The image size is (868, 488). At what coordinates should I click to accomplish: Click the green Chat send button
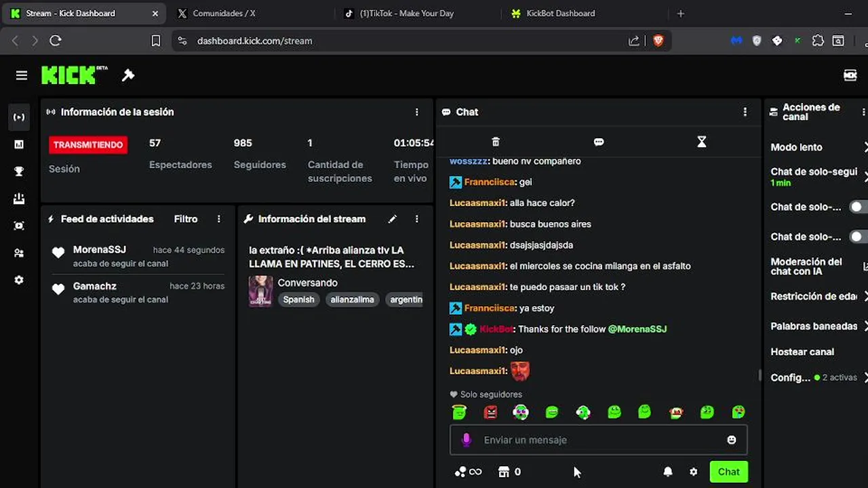coord(728,472)
